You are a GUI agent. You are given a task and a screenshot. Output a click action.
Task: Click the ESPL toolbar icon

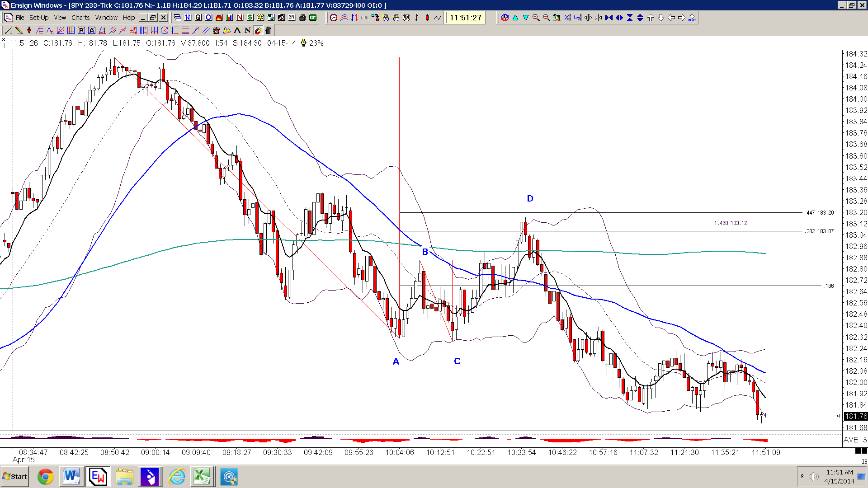pyautogui.click(x=292, y=18)
